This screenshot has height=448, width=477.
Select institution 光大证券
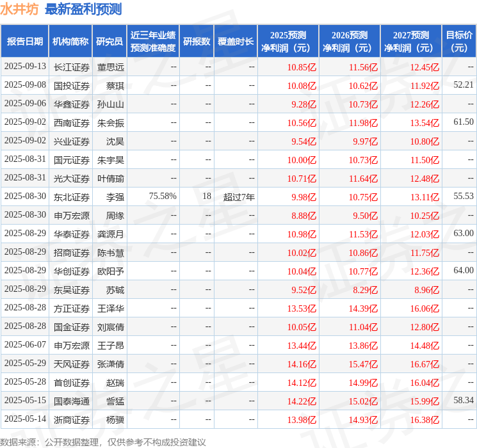(72, 179)
